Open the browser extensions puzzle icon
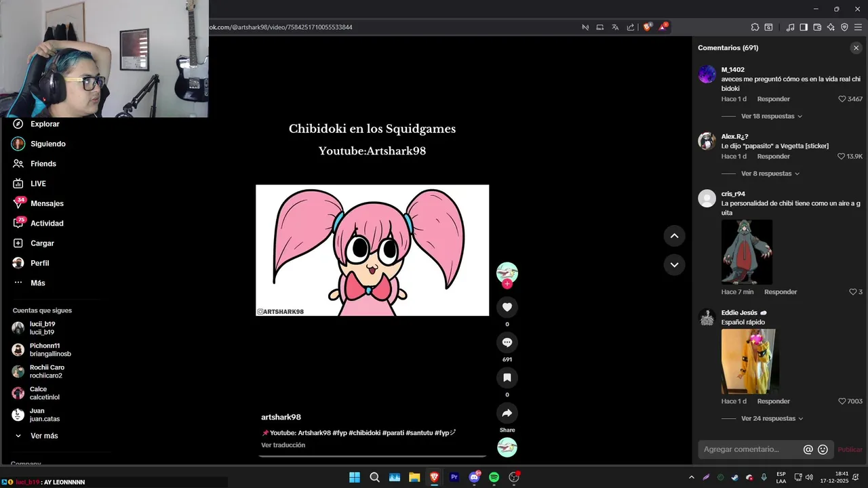The image size is (868, 488). 755,27
